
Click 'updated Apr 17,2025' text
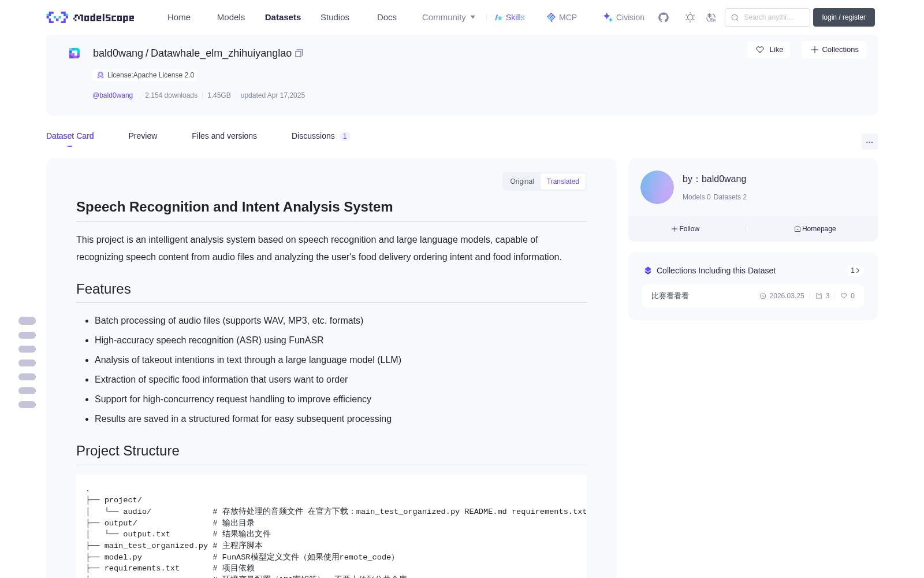273,95
